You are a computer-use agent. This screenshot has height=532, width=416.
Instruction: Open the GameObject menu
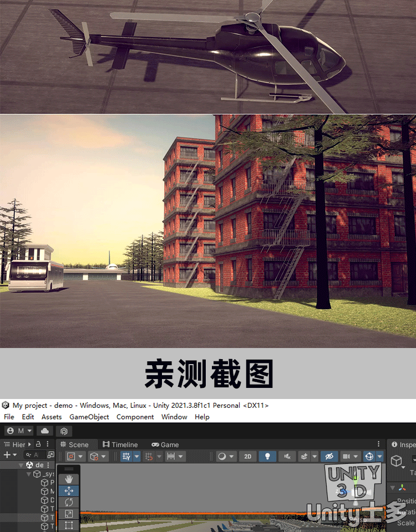89,417
